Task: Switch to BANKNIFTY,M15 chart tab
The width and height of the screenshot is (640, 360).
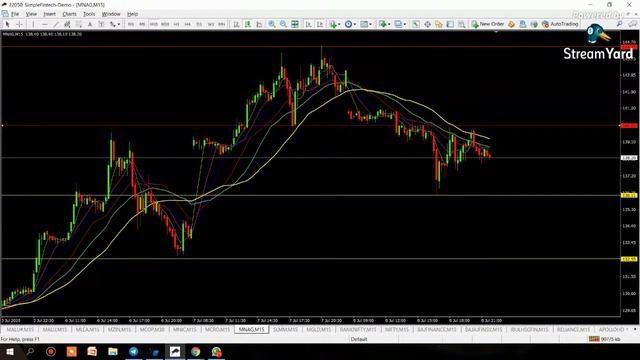Action: tap(358, 329)
